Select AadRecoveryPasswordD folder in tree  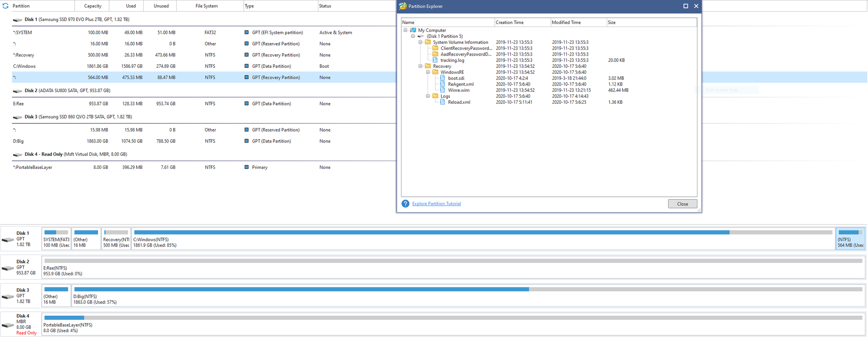coord(466,54)
